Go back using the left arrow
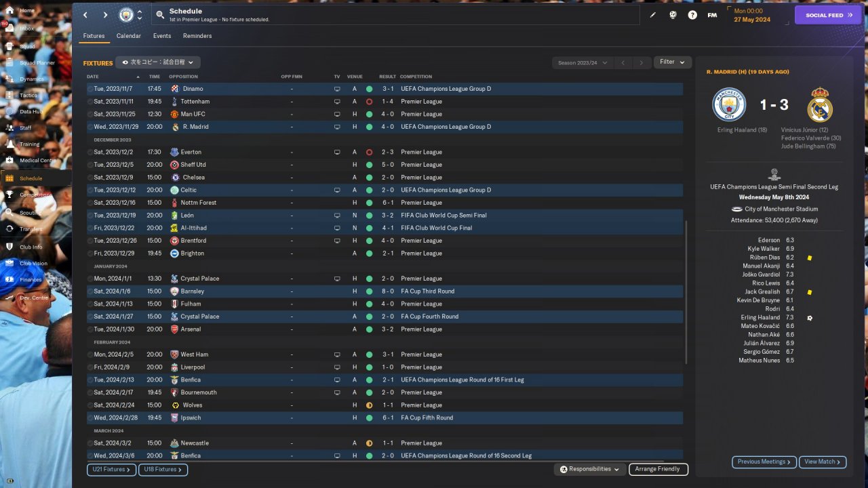Image resolution: width=868 pixels, height=488 pixels. point(85,15)
